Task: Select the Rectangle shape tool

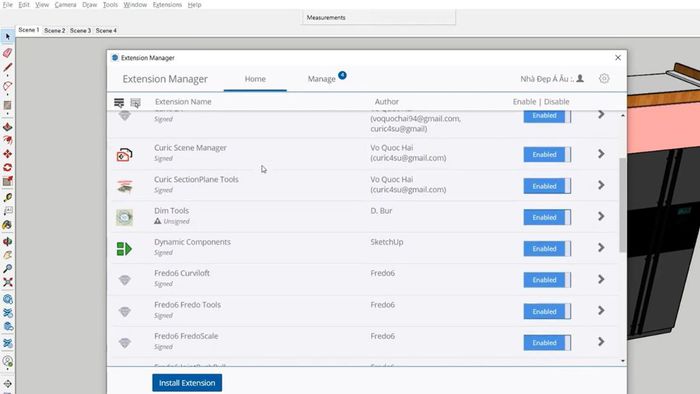Action: (x=7, y=105)
